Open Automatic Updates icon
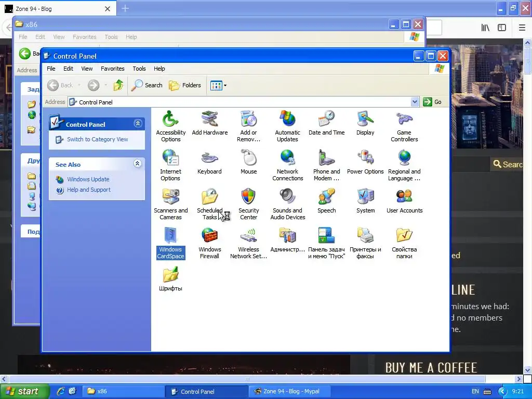Screen dimensions: 532x399 coord(287,126)
